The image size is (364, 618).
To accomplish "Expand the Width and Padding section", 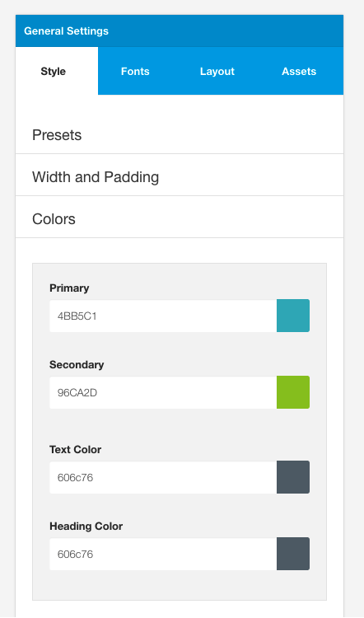I will pyautogui.click(x=180, y=177).
